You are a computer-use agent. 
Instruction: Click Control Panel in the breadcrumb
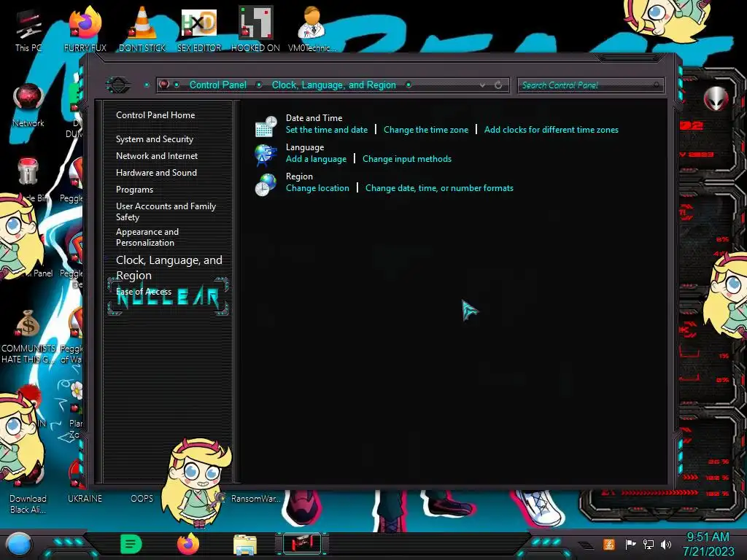[218, 85]
